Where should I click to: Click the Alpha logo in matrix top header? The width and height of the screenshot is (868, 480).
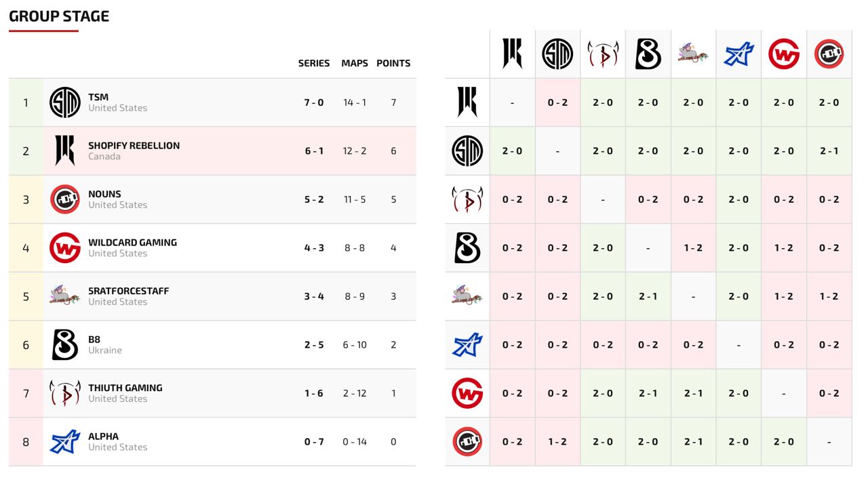(738, 54)
